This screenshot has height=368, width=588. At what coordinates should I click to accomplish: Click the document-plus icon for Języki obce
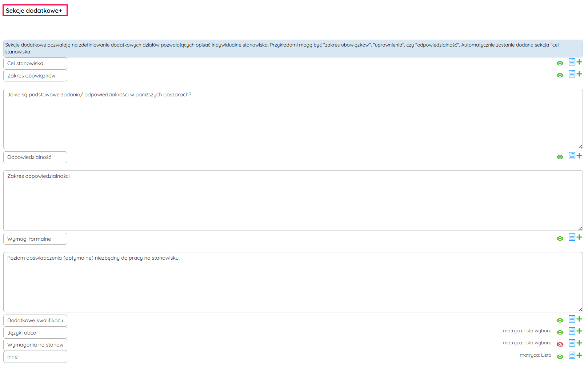[x=575, y=331]
